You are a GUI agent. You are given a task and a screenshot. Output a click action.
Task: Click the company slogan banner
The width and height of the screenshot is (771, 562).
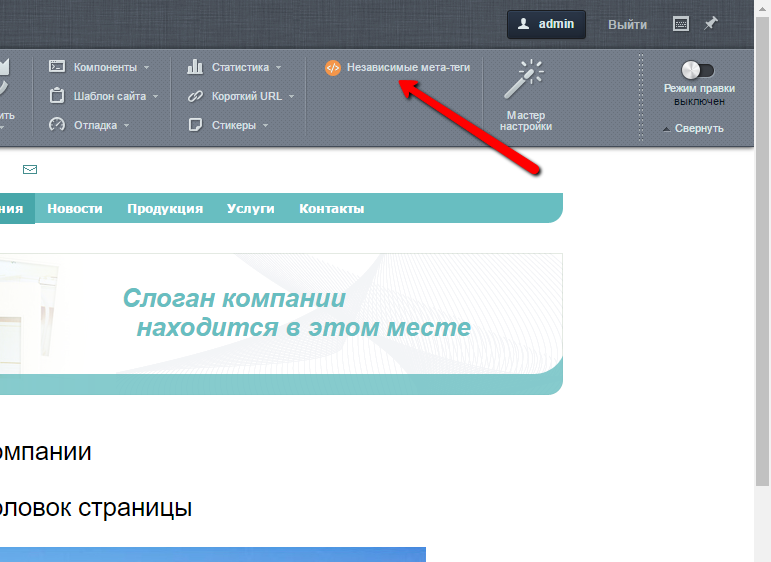click(x=281, y=324)
